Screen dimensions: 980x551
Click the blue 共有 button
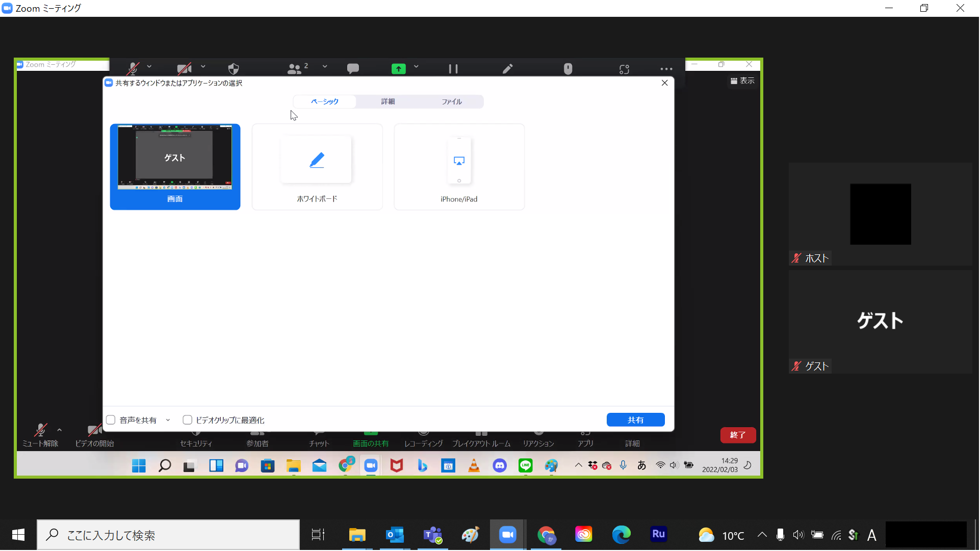tap(635, 420)
